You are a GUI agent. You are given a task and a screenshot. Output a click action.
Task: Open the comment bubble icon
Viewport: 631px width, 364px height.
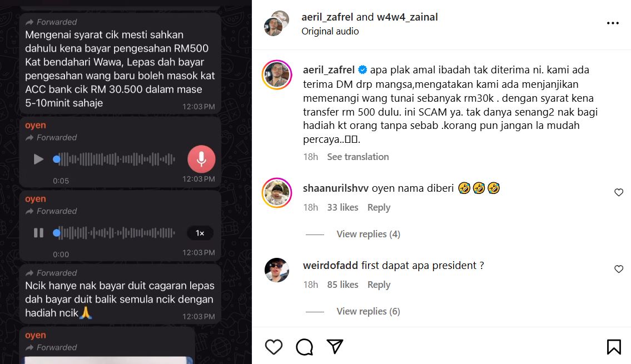[x=304, y=347]
